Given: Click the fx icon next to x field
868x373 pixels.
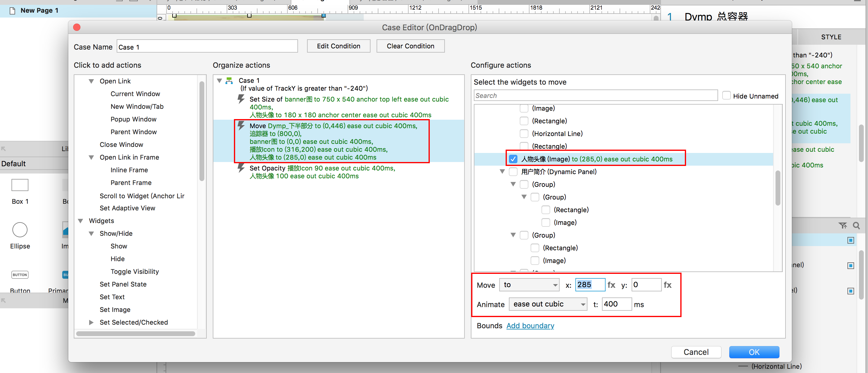Looking at the screenshot, I should point(611,285).
